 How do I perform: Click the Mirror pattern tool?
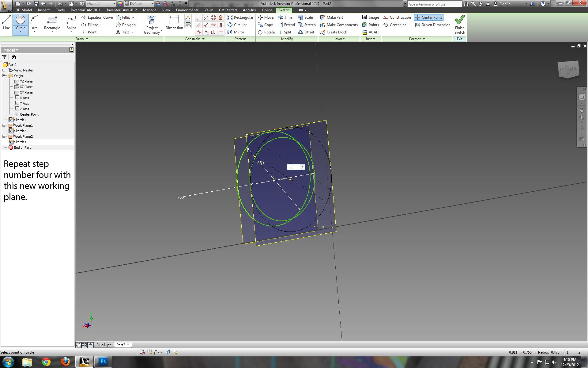pos(236,32)
